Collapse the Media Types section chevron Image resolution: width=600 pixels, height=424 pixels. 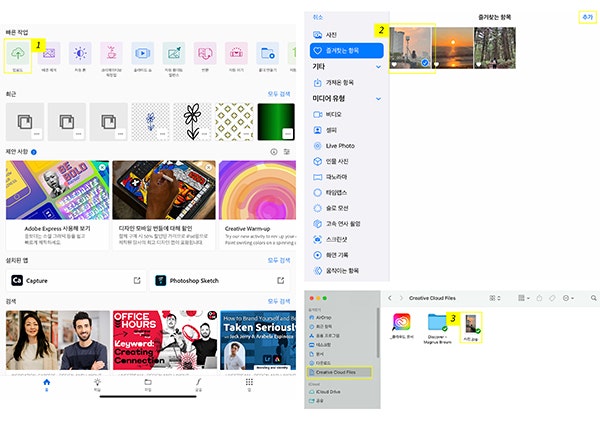378,98
